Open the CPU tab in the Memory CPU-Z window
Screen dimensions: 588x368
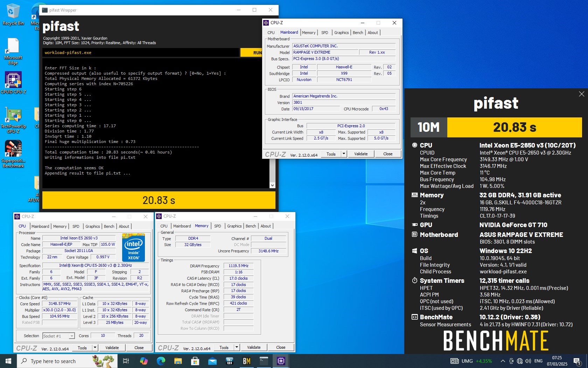pos(164,226)
